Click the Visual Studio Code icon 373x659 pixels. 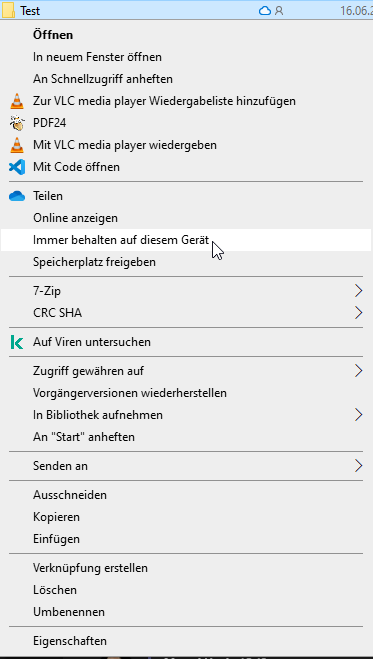[17, 167]
